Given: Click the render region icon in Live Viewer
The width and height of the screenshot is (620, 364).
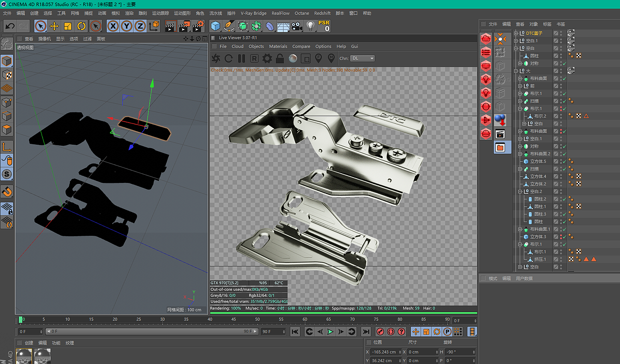Looking at the screenshot, I should tap(305, 59).
